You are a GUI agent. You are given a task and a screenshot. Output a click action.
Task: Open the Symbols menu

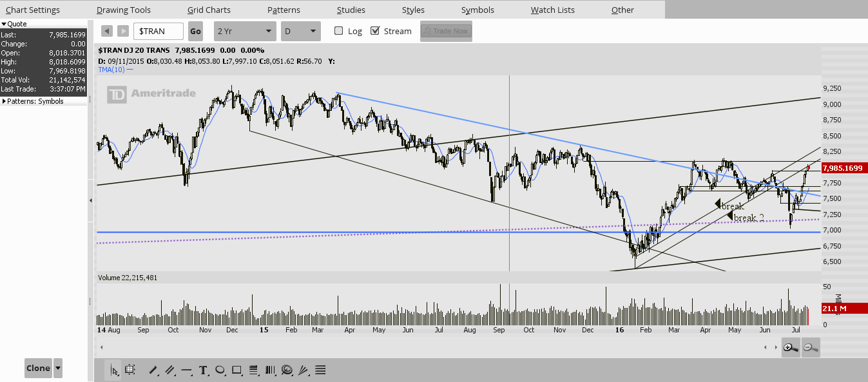click(477, 10)
